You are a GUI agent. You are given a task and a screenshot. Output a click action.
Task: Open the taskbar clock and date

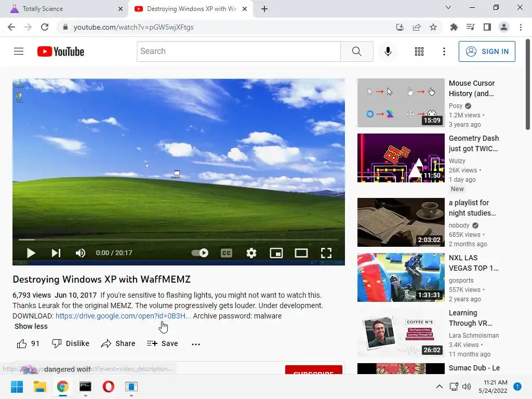click(493, 387)
